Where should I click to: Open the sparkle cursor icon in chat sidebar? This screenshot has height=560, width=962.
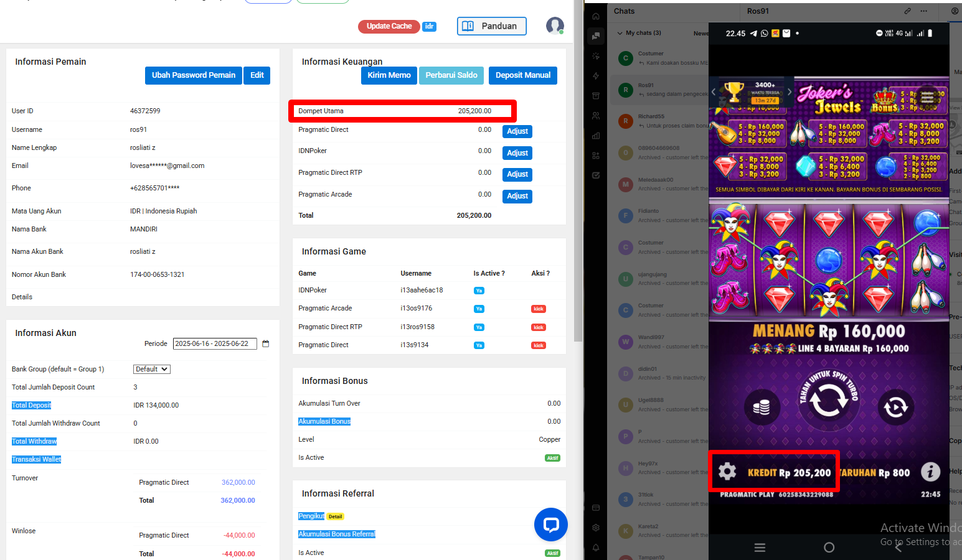596,56
